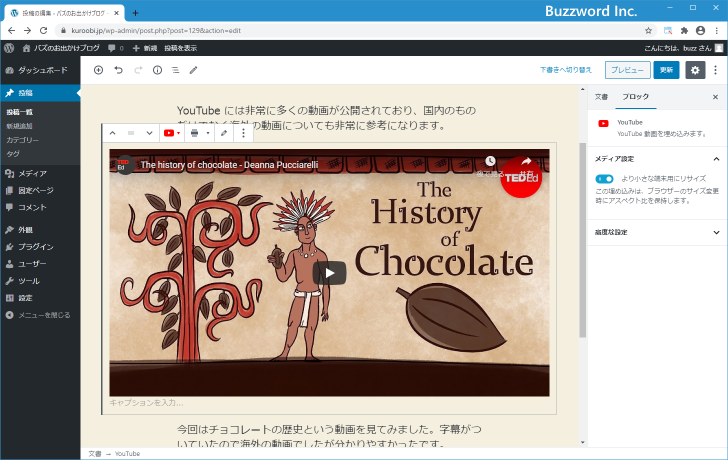Click the editor vertical scrollbar
This screenshot has height=460, width=728.
coord(583,240)
